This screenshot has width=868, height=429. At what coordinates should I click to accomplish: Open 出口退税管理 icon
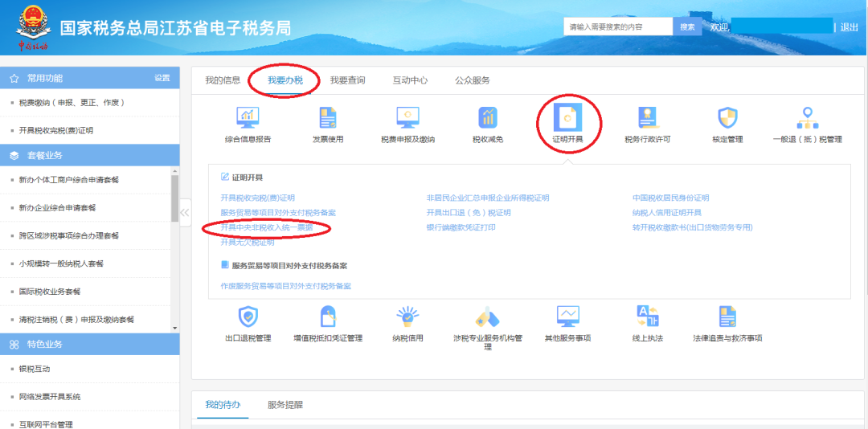tap(248, 317)
